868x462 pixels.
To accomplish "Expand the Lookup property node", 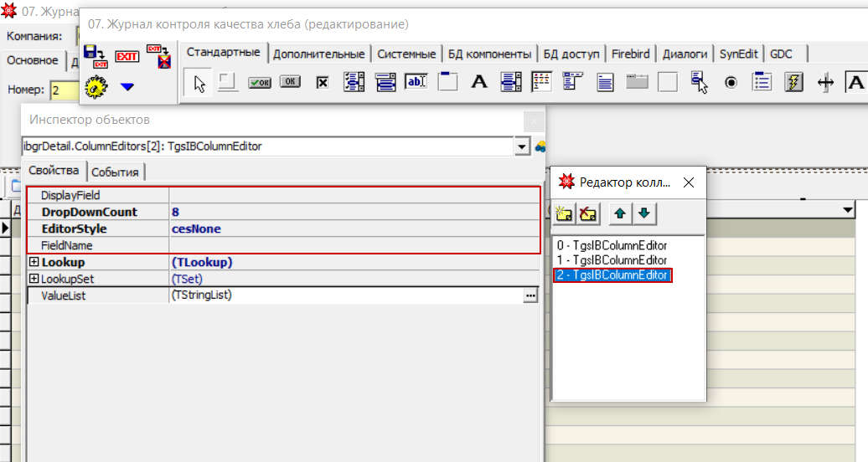I will (x=34, y=262).
